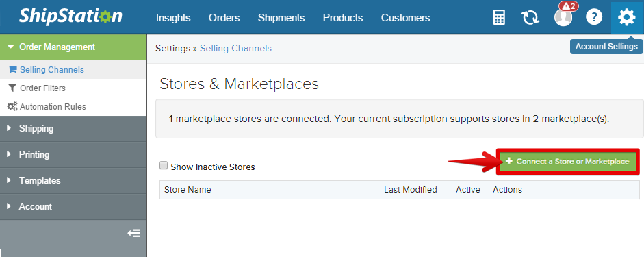Open the help question mark icon
644x257 pixels.
(x=594, y=17)
